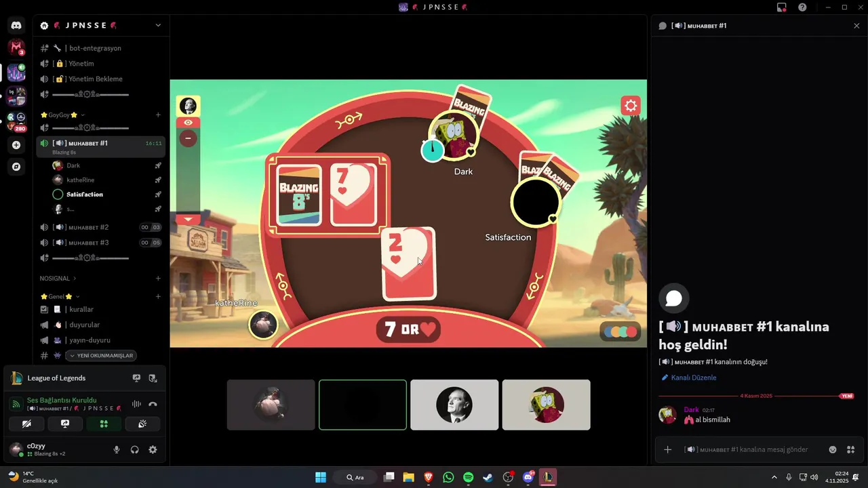
Task: Mute microphone in user panel
Action: (x=117, y=449)
